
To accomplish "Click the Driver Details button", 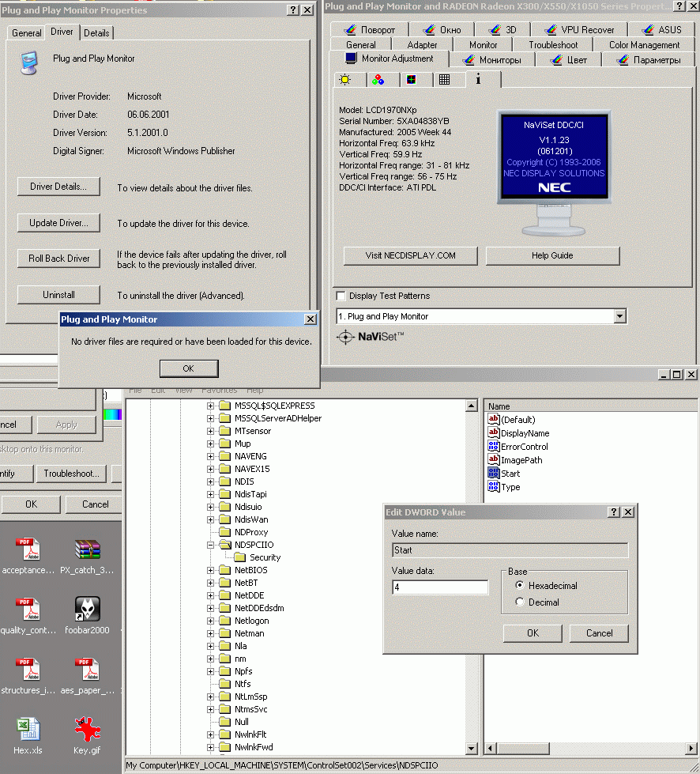I will click(x=58, y=187).
